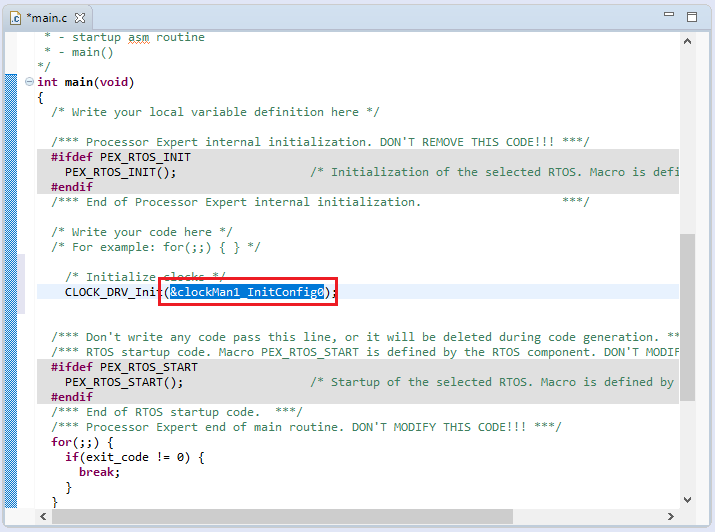Image resolution: width=715 pixels, height=532 pixels.
Task: Collapse the main function fold marker
Action: pos(29,82)
